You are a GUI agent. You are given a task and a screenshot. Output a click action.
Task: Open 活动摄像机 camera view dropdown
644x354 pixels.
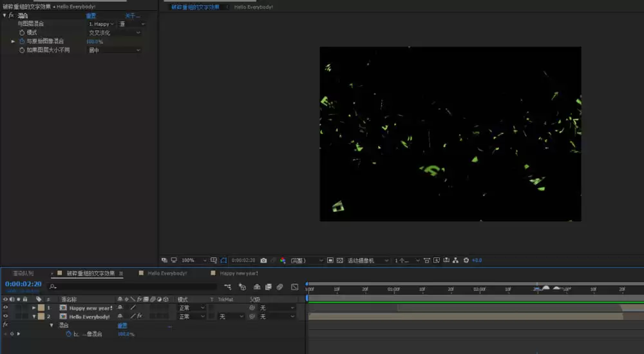click(x=368, y=261)
